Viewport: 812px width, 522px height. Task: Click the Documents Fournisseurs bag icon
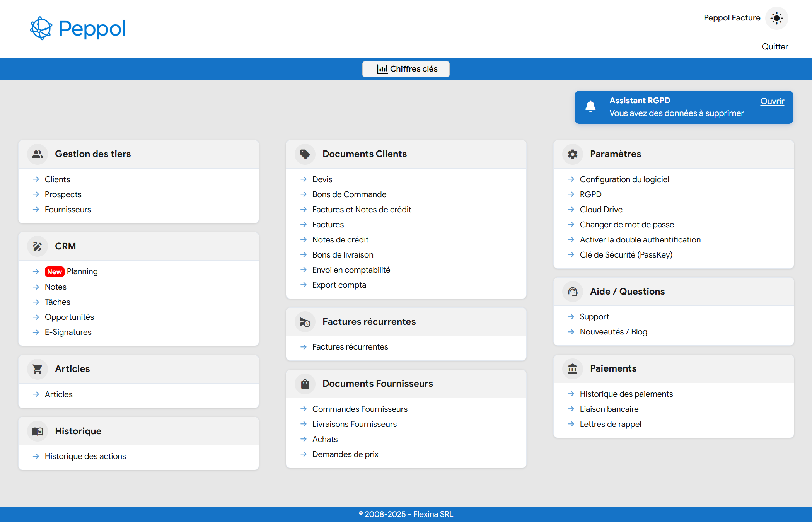tap(305, 384)
